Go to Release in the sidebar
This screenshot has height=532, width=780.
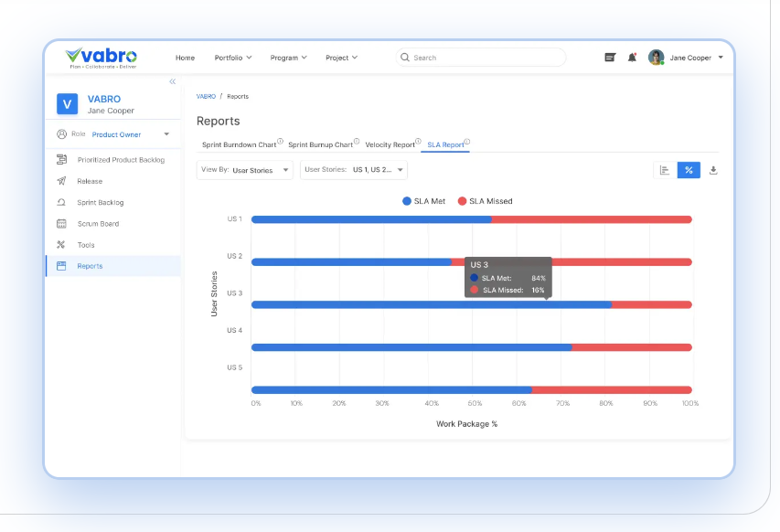90,181
